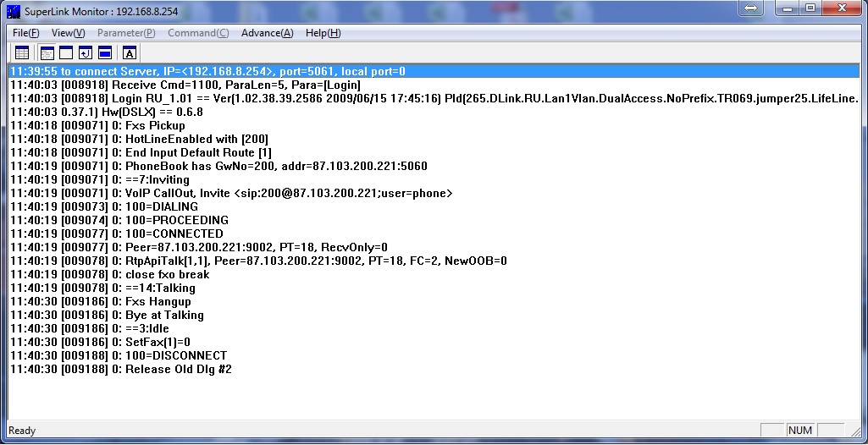The height and width of the screenshot is (445, 868).
Task: Select the 'Login RU_1.01 == Ver' log line
Action: point(434,98)
